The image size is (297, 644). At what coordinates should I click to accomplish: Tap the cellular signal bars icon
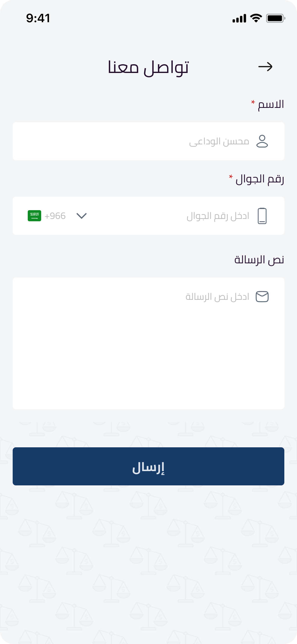coord(239,19)
